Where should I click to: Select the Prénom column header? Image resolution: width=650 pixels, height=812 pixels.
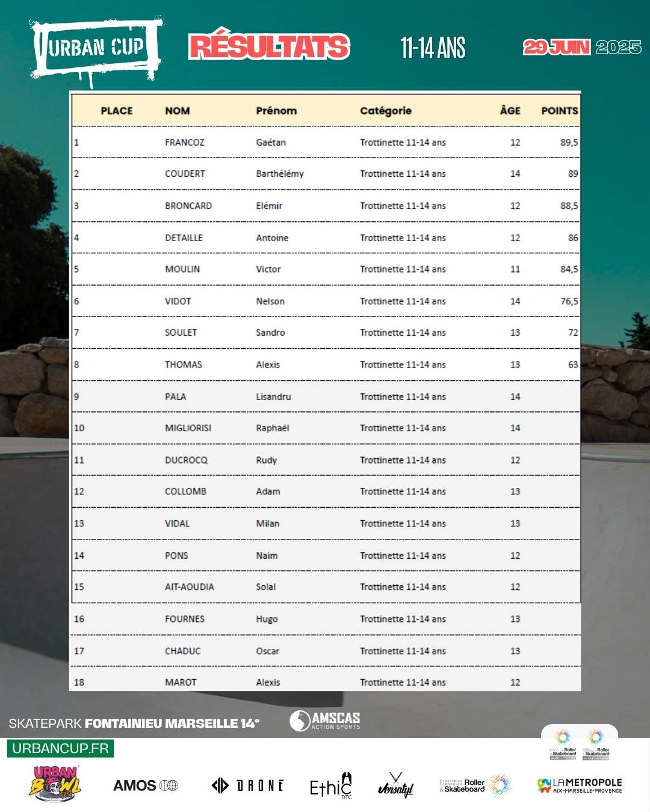click(x=276, y=111)
